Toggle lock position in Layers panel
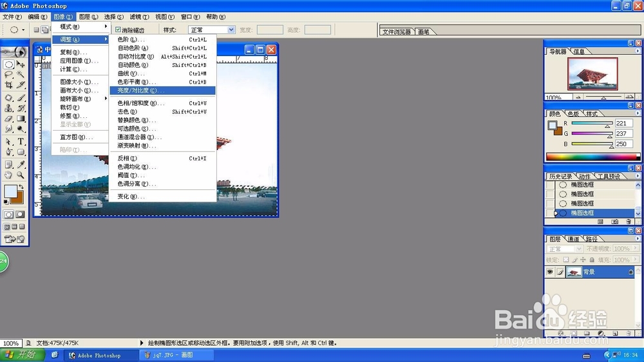Image resolution: width=644 pixels, height=362 pixels. point(583,260)
